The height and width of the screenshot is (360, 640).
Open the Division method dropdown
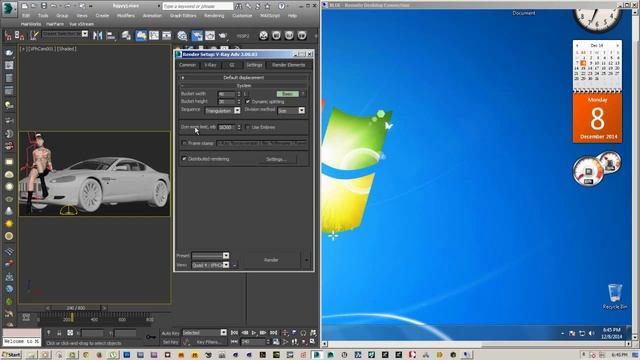pos(291,111)
